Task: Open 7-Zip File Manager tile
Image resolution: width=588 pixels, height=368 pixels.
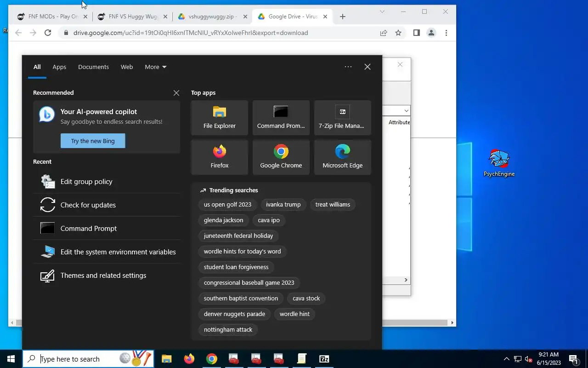Action: [x=343, y=118]
